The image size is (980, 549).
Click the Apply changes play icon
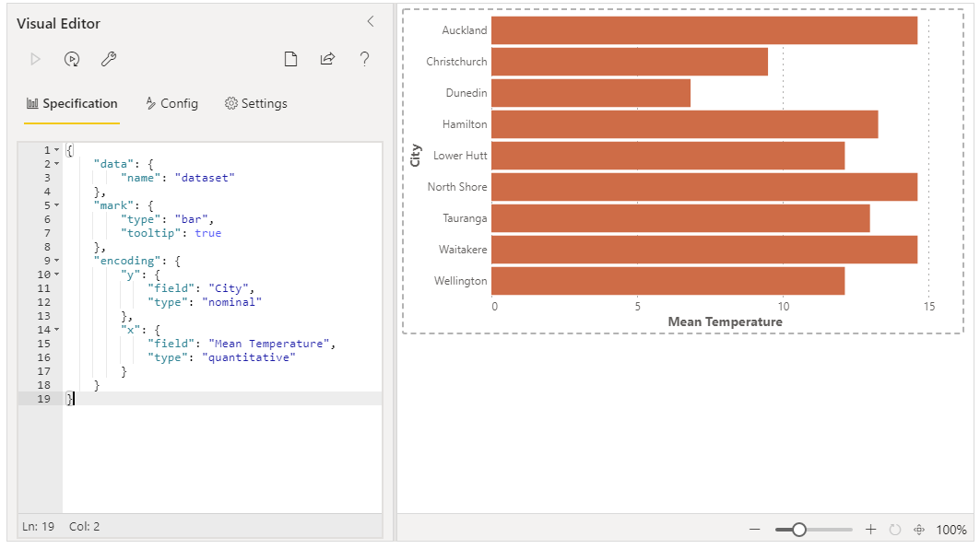[x=36, y=59]
